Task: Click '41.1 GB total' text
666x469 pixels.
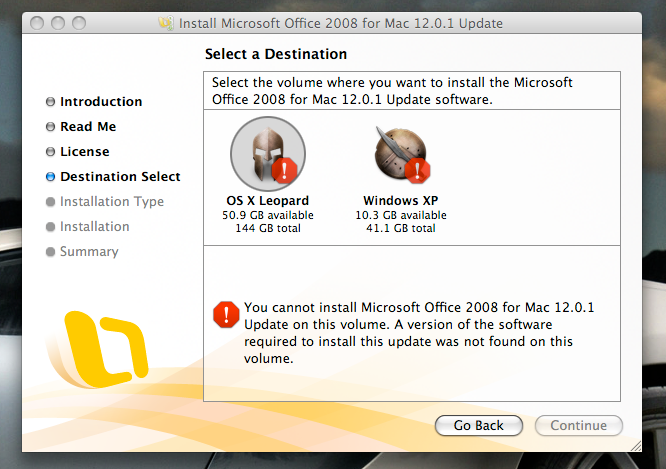Action: point(401,228)
